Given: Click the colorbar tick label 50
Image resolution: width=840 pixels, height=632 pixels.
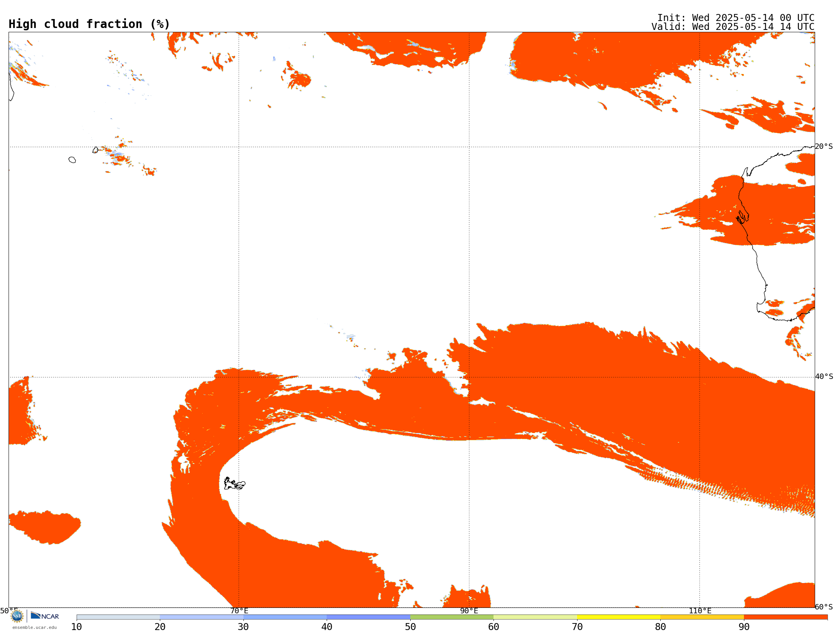Looking at the screenshot, I should coord(410,627).
